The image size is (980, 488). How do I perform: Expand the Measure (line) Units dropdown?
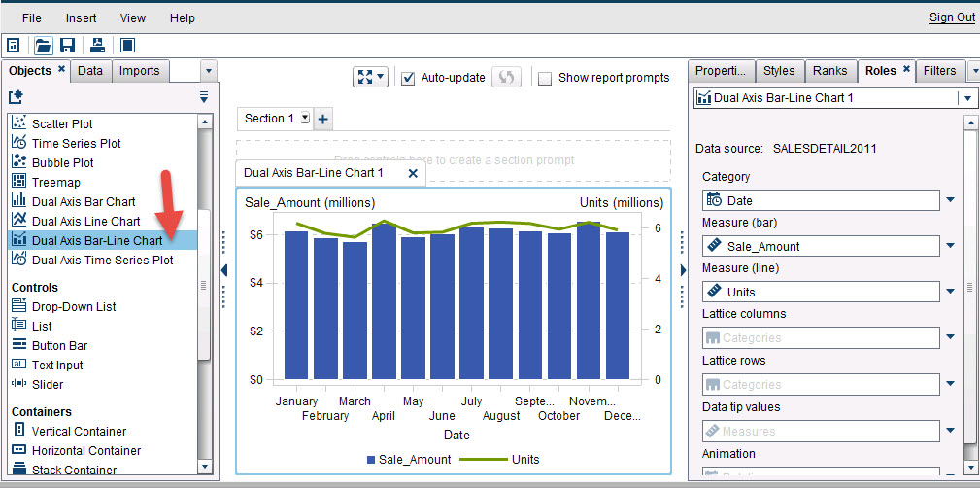coord(950,292)
